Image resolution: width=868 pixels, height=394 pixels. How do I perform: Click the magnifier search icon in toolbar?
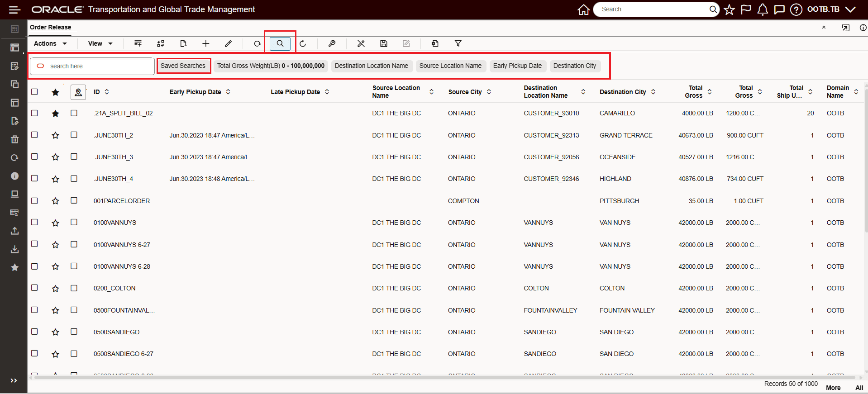(280, 43)
